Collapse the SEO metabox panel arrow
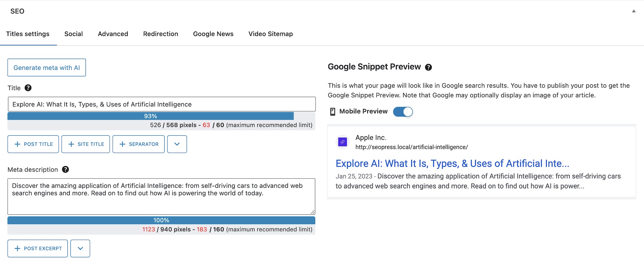644x269 pixels. point(634,11)
